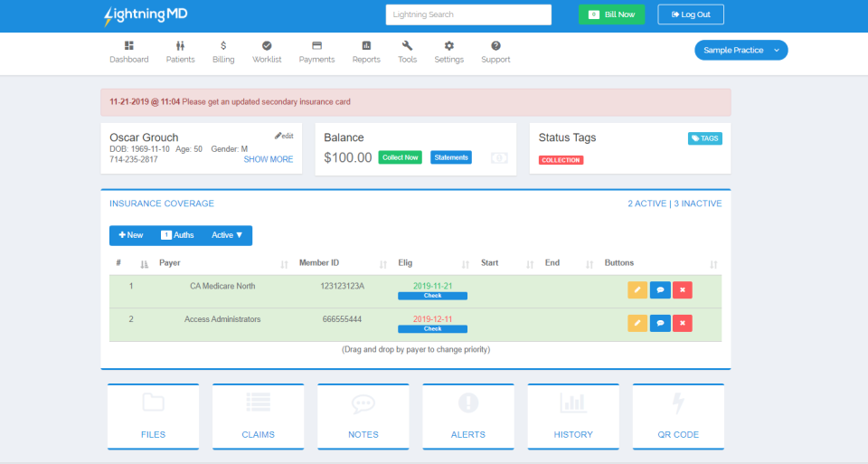Click the 2019-12-11 eligibility date
The width and height of the screenshot is (868, 464).
point(432,319)
